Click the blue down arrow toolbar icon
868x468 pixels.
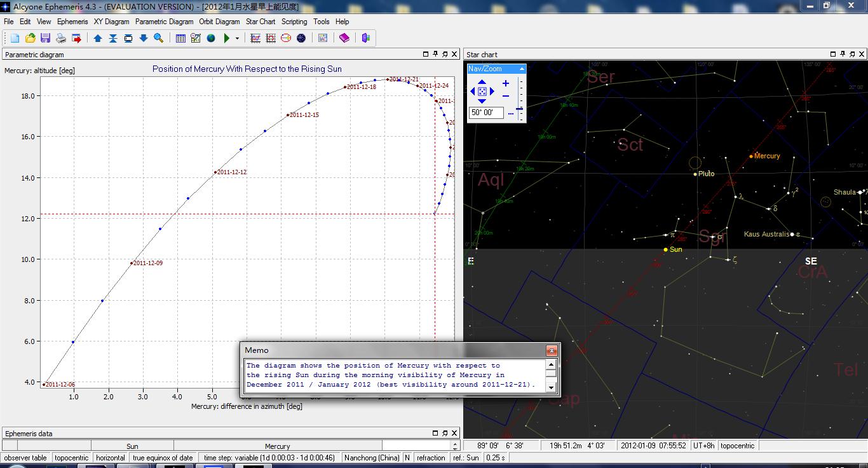(144, 38)
